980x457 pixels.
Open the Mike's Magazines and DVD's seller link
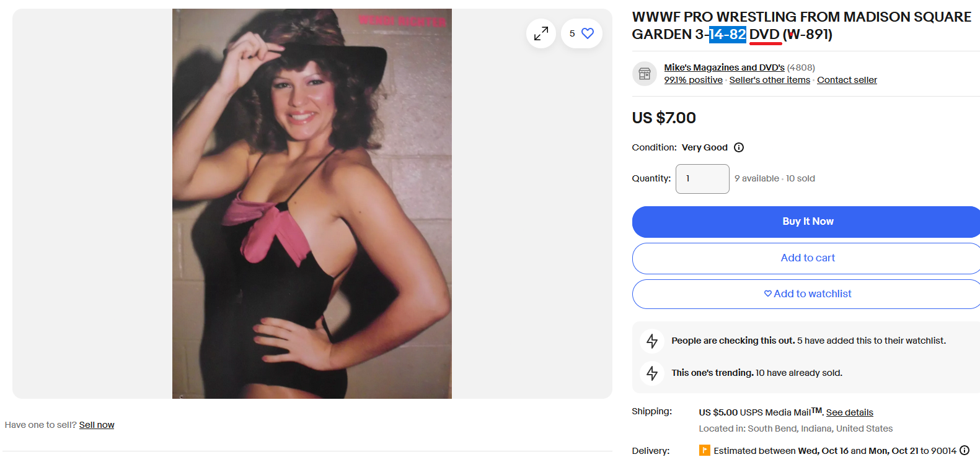pyautogui.click(x=724, y=67)
